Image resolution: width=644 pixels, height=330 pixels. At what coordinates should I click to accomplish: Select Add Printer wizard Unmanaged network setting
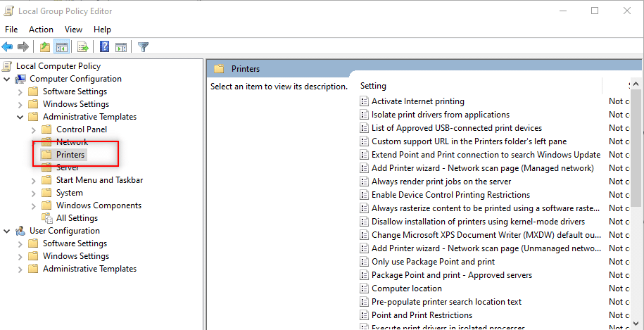point(486,248)
